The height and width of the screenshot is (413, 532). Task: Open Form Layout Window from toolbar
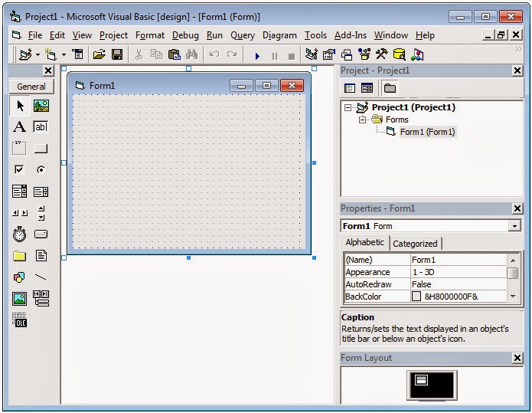tap(347, 54)
